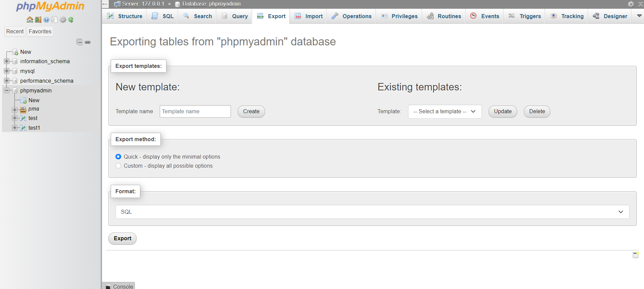Click mysql database cylinder icon
Image resolution: width=644 pixels, height=289 pixels.
click(15, 71)
